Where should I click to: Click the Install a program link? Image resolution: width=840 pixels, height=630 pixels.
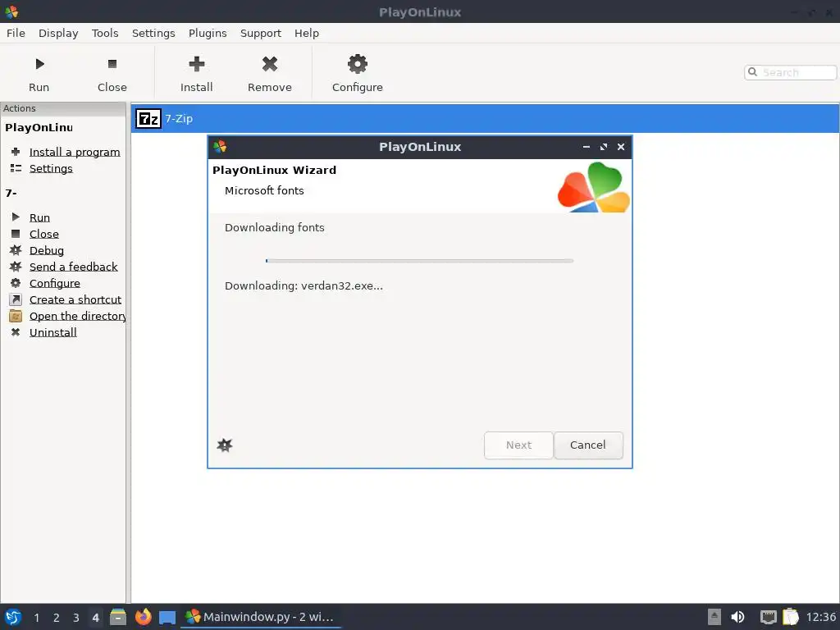coord(75,152)
